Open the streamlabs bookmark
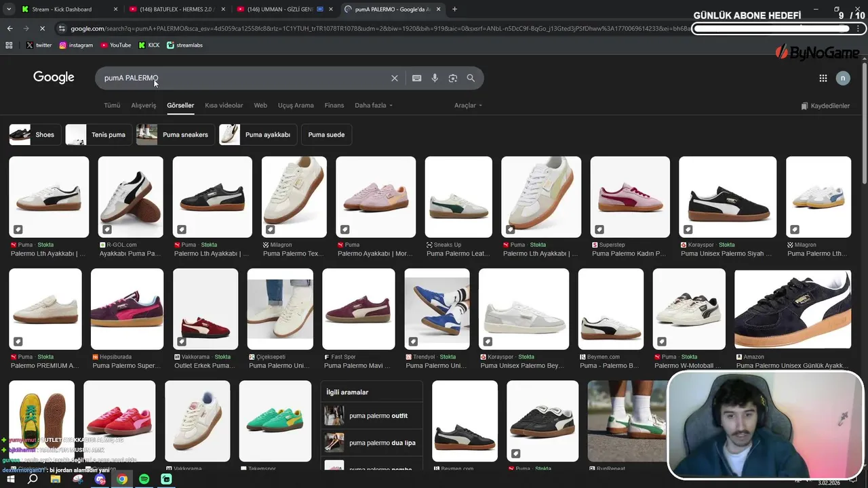 (184, 45)
